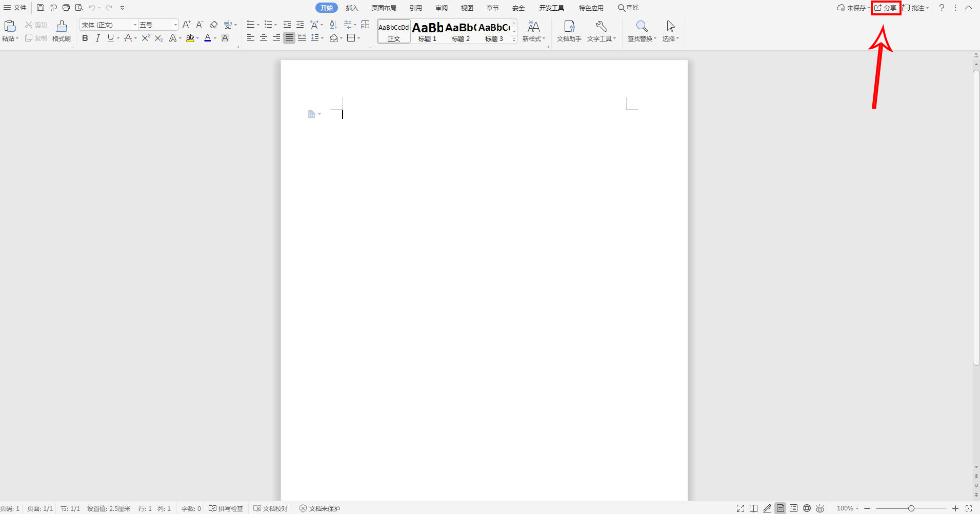980x514 pixels.
Task: Toggle italic formatting
Action: pos(97,38)
